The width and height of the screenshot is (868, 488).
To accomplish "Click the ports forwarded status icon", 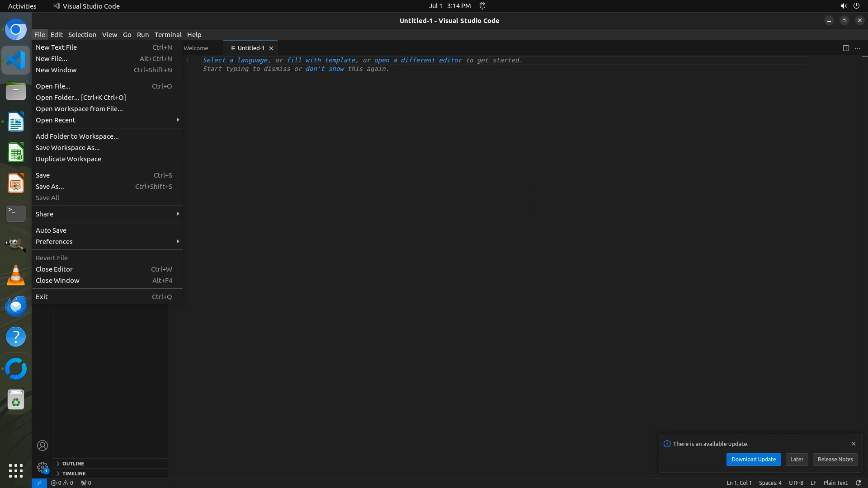I will tap(86, 483).
